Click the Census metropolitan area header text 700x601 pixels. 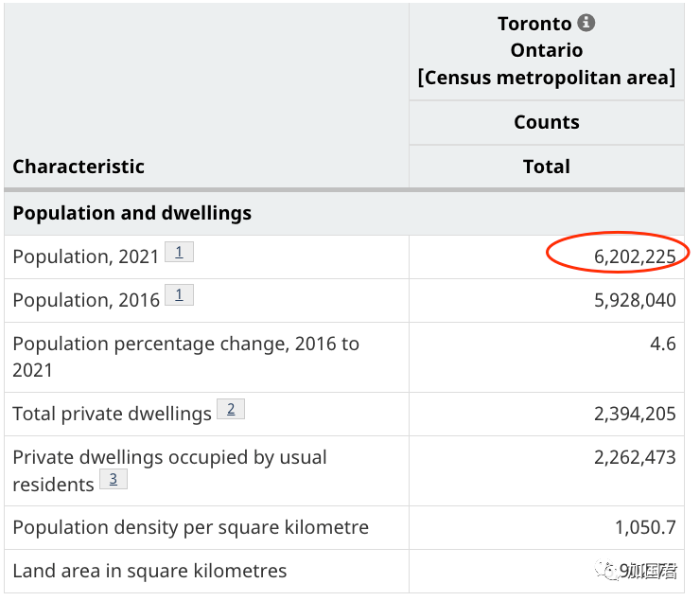pos(546,78)
